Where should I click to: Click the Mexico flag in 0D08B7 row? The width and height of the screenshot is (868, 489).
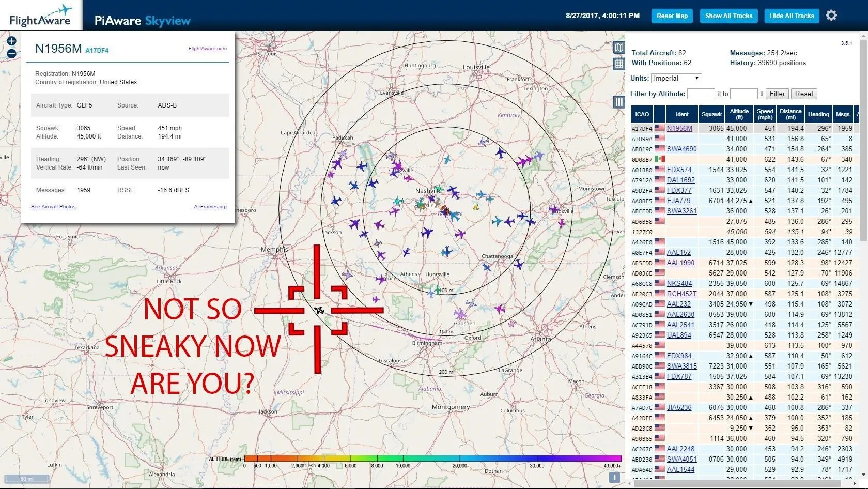tap(659, 159)
